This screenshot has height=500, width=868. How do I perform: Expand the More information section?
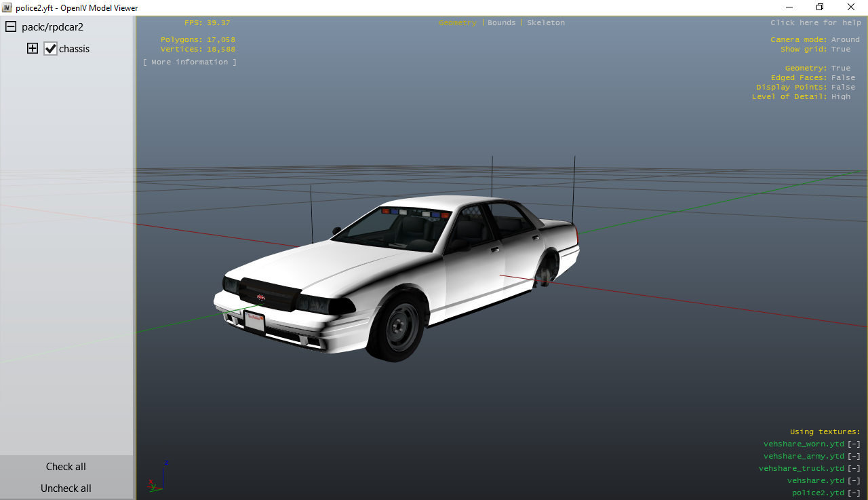[190, 62]
